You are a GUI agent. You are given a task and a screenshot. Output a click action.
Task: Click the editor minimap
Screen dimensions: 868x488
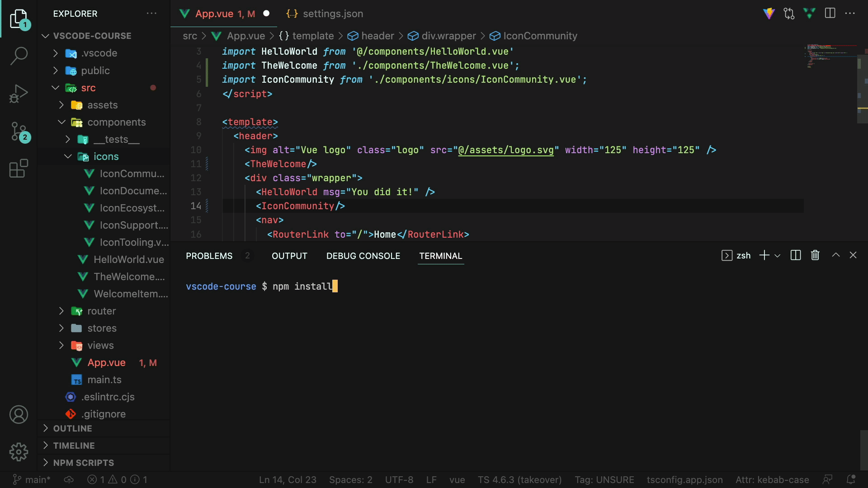point(830,56)
